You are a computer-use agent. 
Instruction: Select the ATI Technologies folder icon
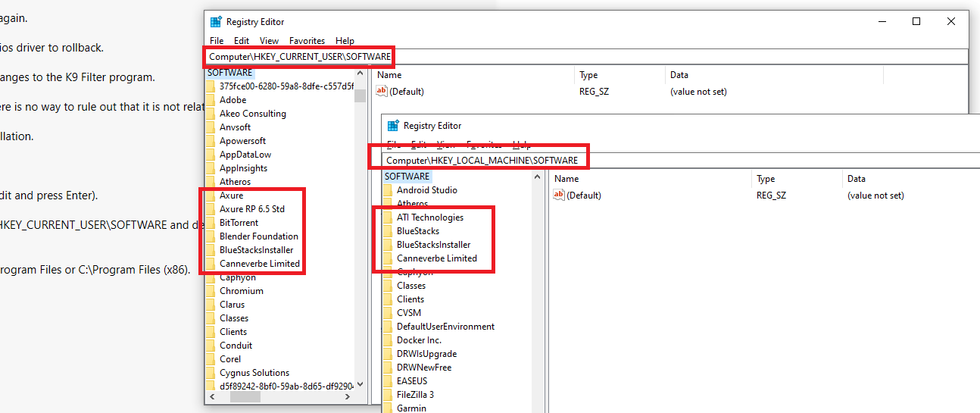[x=388, y=217]
